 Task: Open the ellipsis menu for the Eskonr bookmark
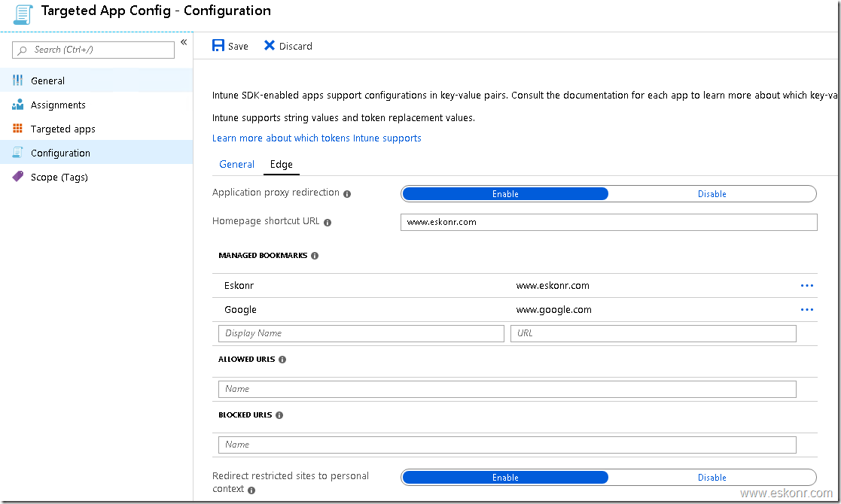pos(806,285)
